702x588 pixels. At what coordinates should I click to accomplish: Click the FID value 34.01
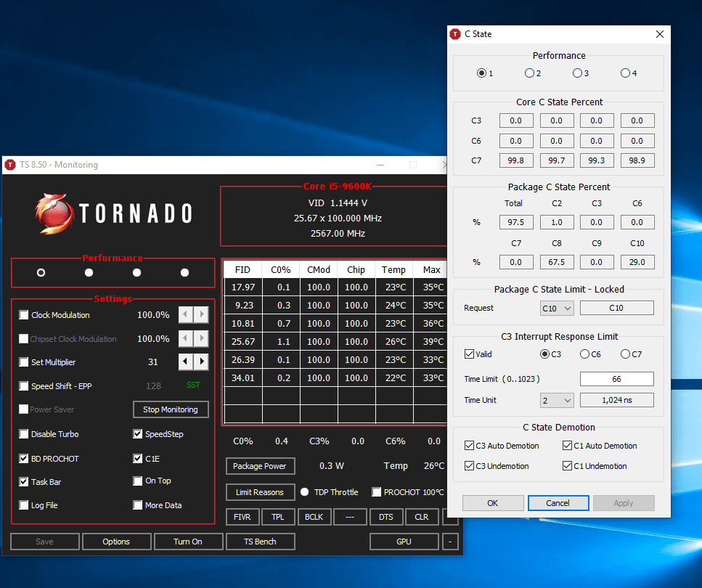[x=243, y=378]
